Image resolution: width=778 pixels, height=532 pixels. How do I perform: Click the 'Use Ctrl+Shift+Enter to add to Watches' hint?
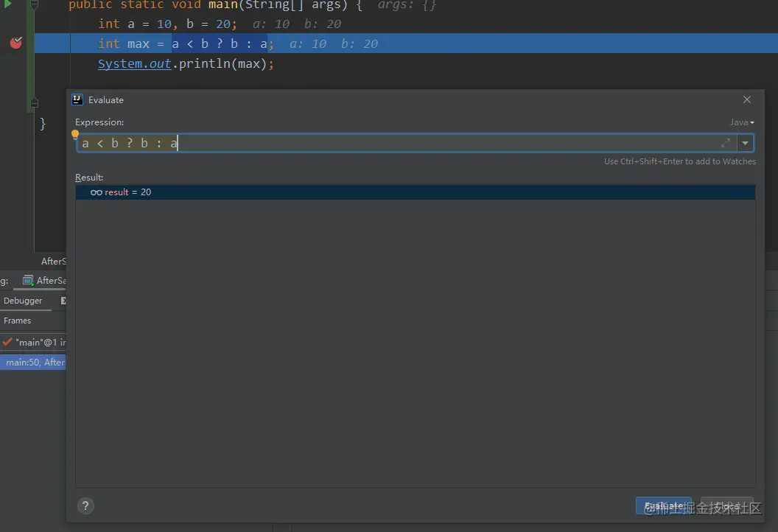pos(680,161)
